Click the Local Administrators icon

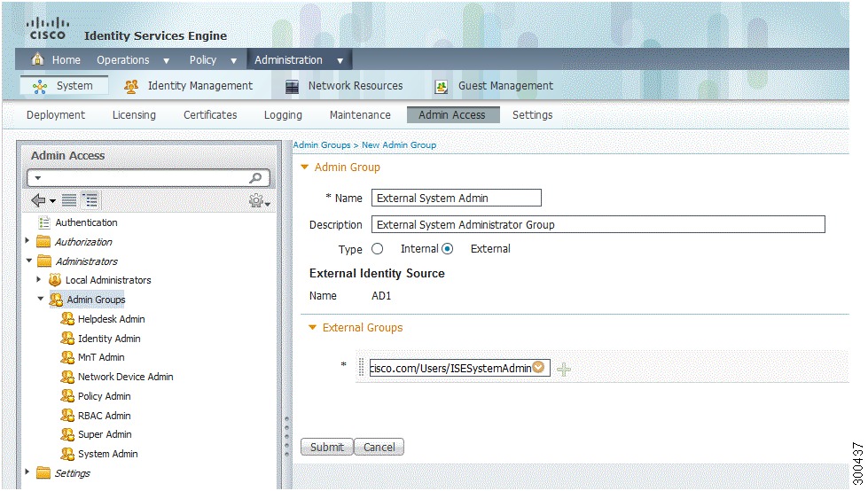click(55, 280)
